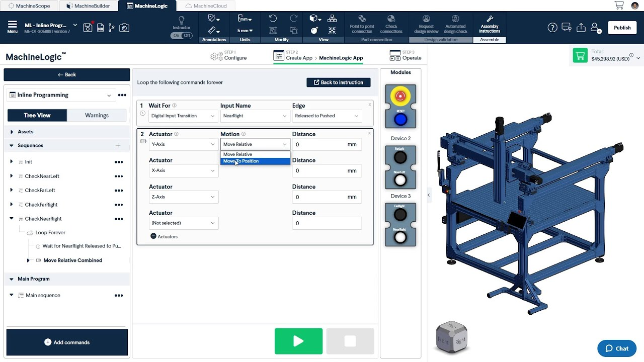The height and width of the screenshot is (362, 644).
Task: Save the project with the save icon
Action: (87, 28)
